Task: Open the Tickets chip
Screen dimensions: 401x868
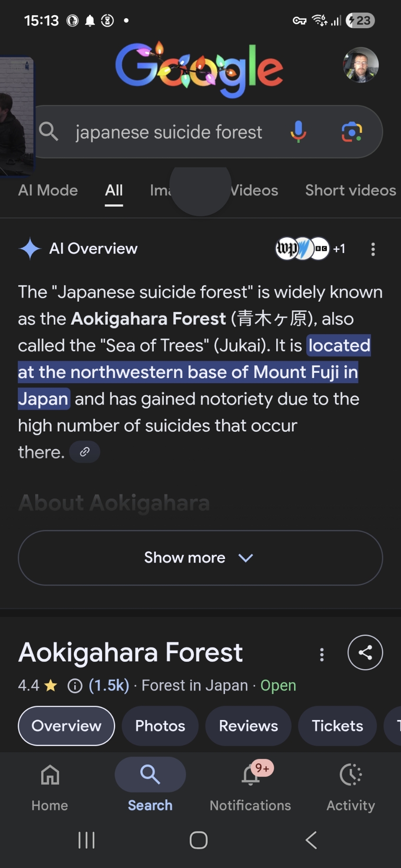Action: click(337, 726)
